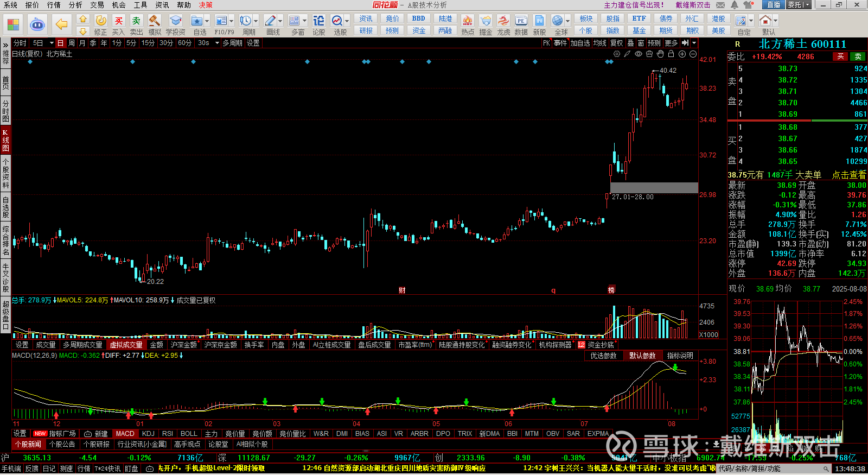
Task: Open the 龙虎 dragon-tiger list icon
Action: [503, 21]
